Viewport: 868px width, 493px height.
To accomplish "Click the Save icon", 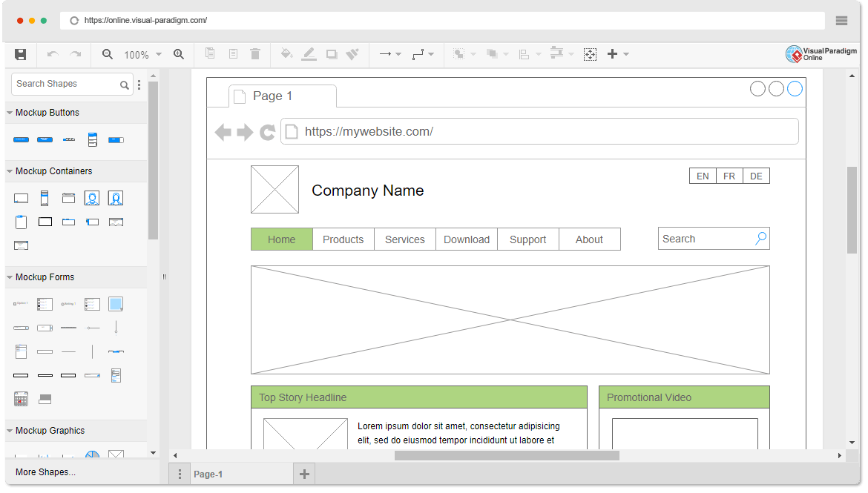I will [20, 54].
